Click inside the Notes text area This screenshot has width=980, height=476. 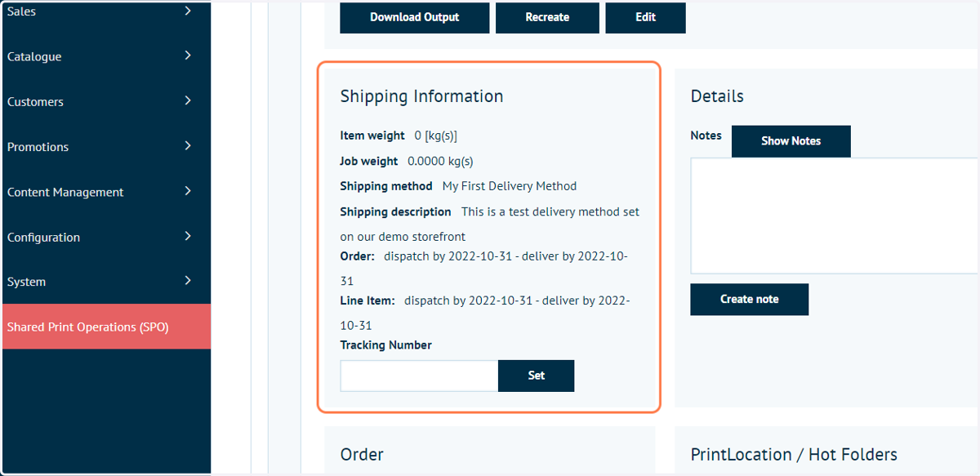pos(834,216)
